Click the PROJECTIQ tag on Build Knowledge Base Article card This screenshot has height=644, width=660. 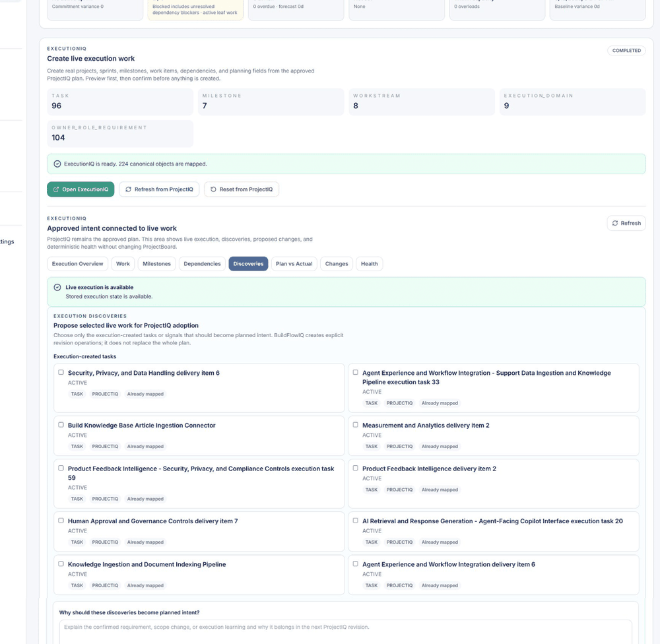point(105,446)
